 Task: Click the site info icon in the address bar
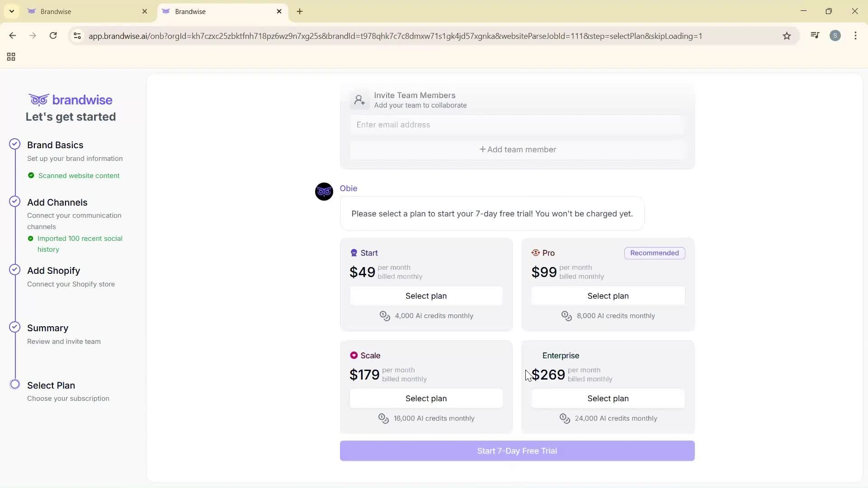(77, 36)
